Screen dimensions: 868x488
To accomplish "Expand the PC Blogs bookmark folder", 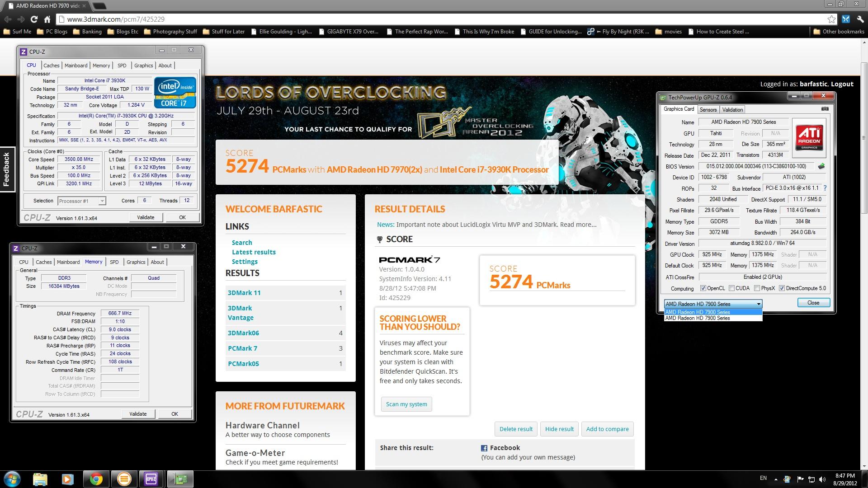I will point(52,32).
